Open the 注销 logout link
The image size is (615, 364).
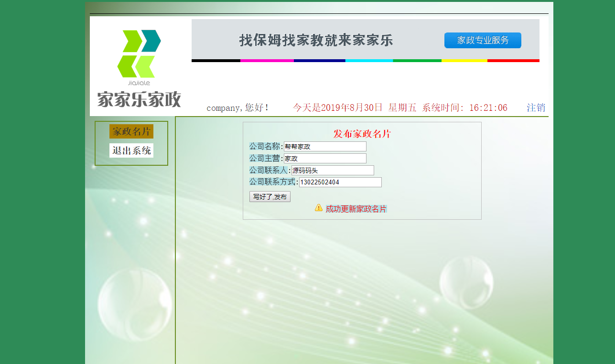(535, 107)
